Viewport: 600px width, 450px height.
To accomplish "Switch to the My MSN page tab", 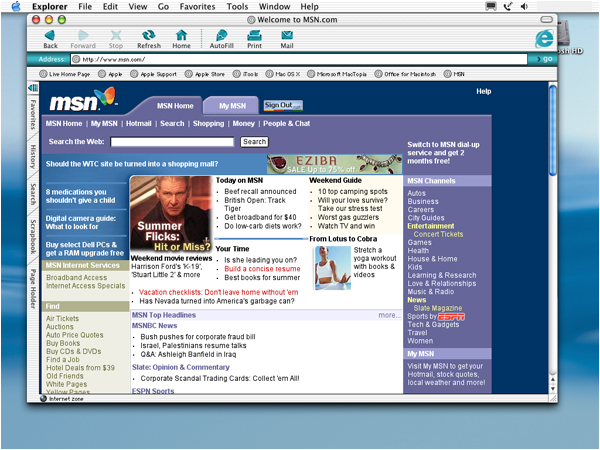I will point(232,106).
